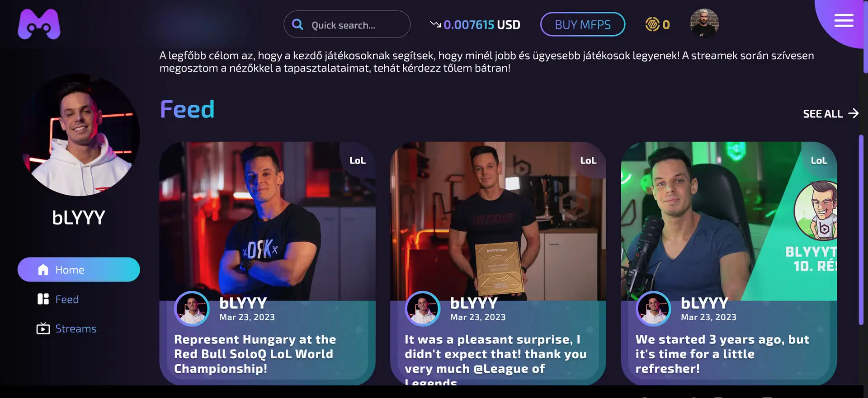Click the Quick search input field
868x398 pixels.
[347, 24]
